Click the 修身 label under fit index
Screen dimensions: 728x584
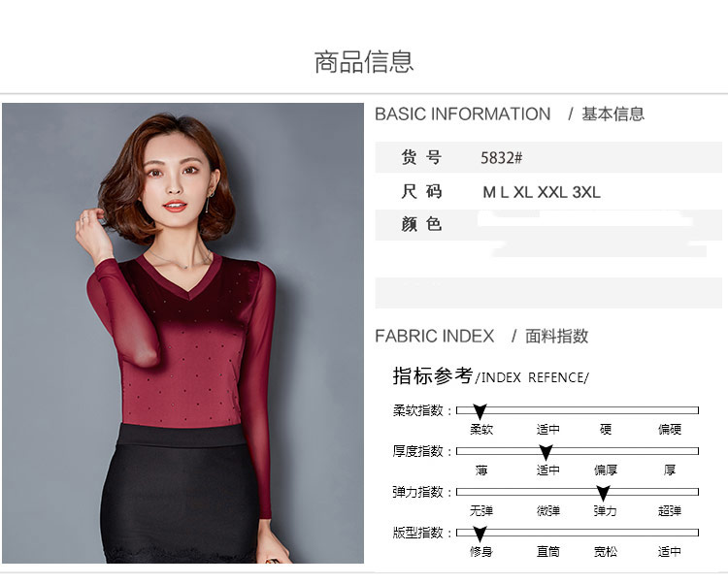coord(481,552)
